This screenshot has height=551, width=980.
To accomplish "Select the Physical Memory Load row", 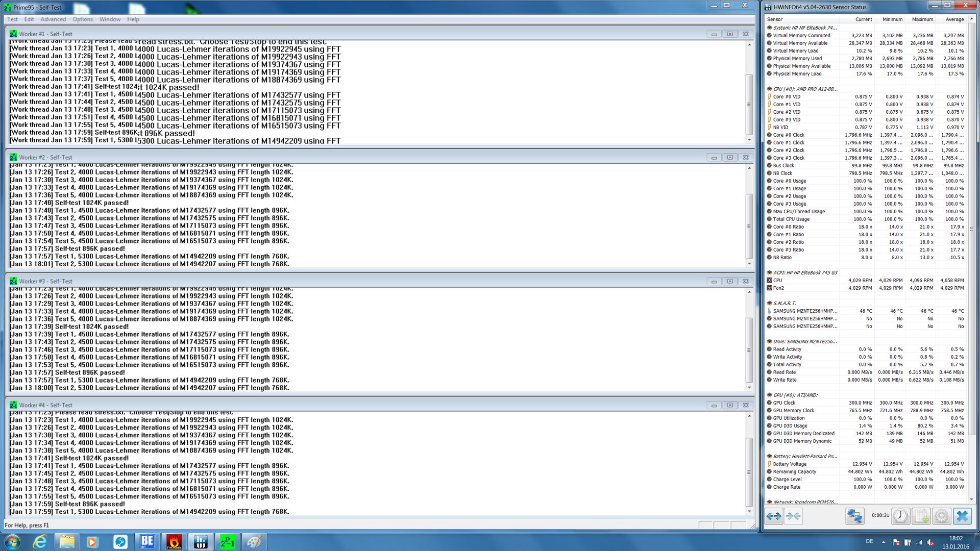I will pyautogui.click(x=865, y=73).
